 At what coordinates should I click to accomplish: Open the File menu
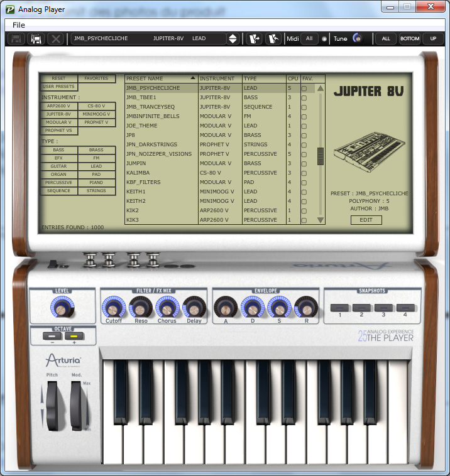(x=19, y=25)
